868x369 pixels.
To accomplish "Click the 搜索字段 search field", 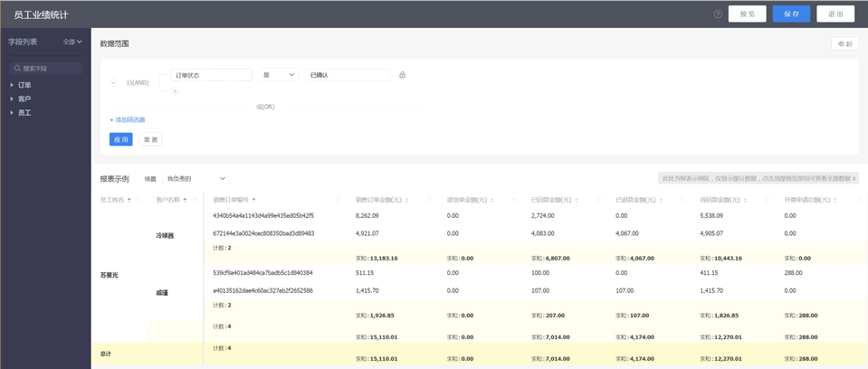I will 46,68.
